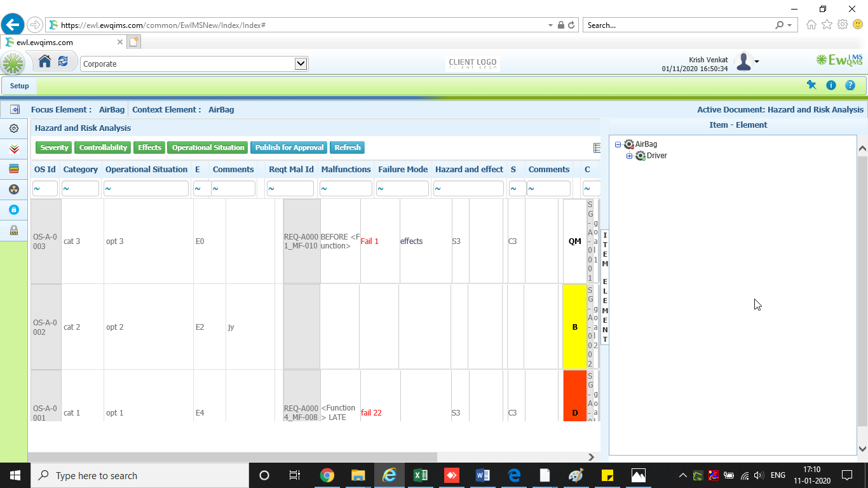Click the Severity button
This screenshot has width=868, height=488.
pyautogui.click(x=54, y=147)
